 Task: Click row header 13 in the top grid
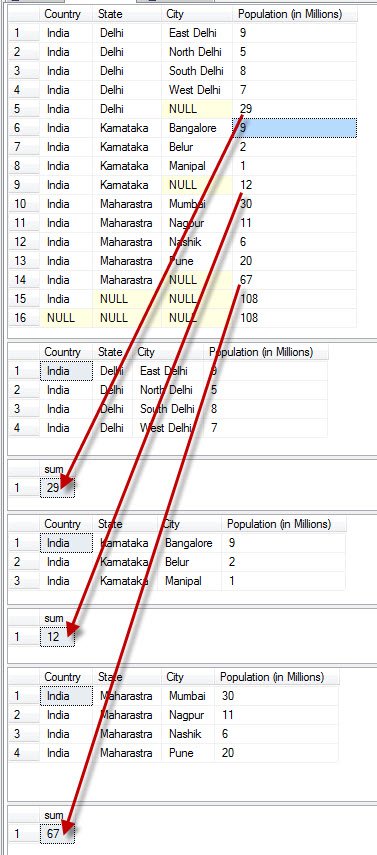(24, 261)
